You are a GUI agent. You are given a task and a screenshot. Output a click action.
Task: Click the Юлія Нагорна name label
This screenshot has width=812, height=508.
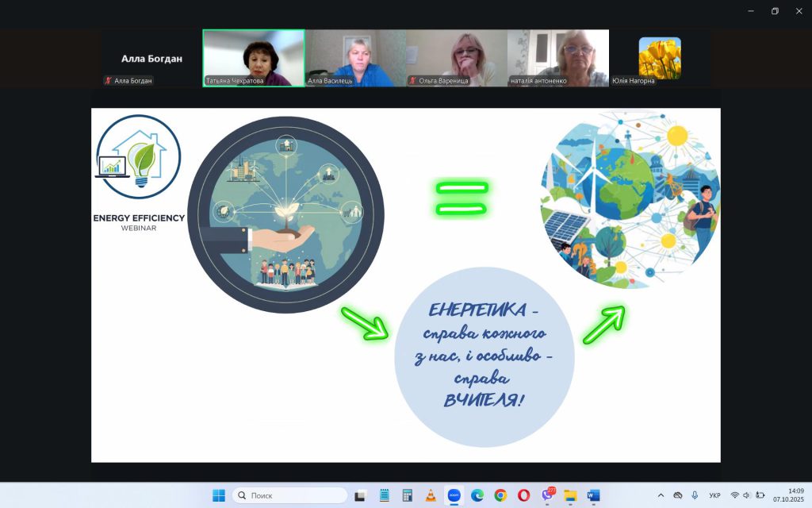633,81
